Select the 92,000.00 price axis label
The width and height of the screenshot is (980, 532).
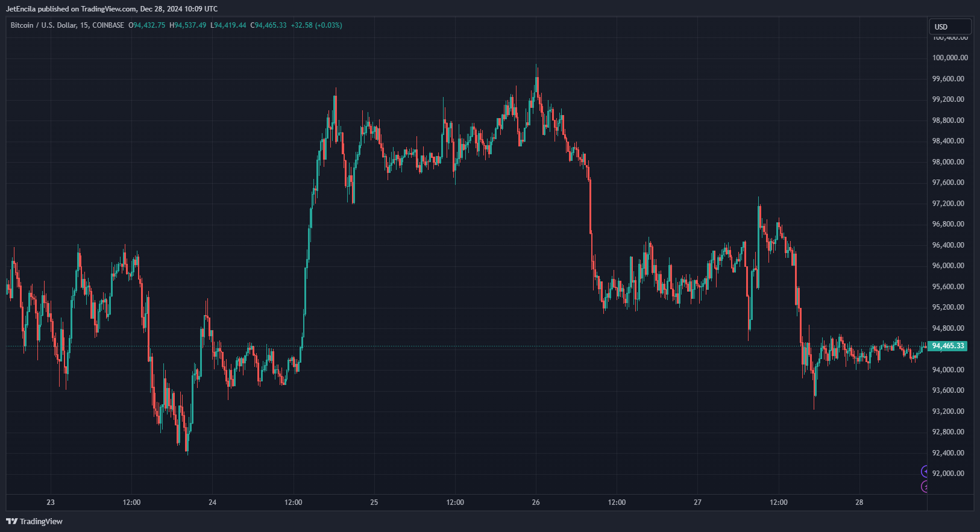pyautogui.click(x=948, y=474)
